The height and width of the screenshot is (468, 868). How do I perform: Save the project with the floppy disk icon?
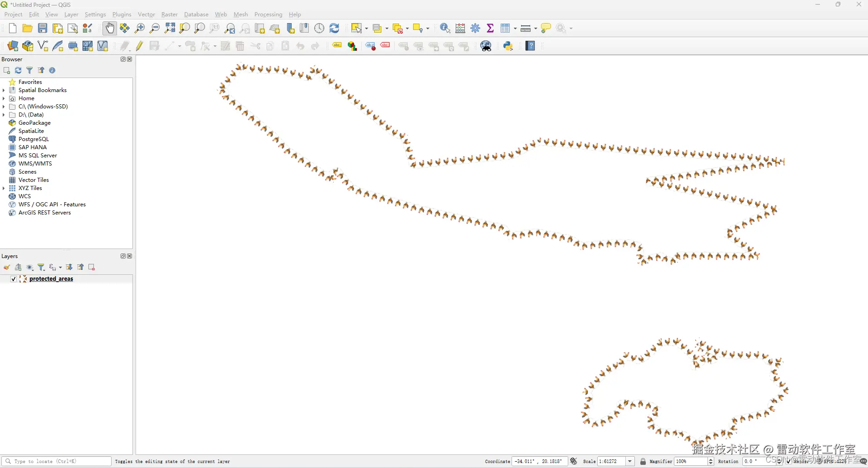pos(42,28)
